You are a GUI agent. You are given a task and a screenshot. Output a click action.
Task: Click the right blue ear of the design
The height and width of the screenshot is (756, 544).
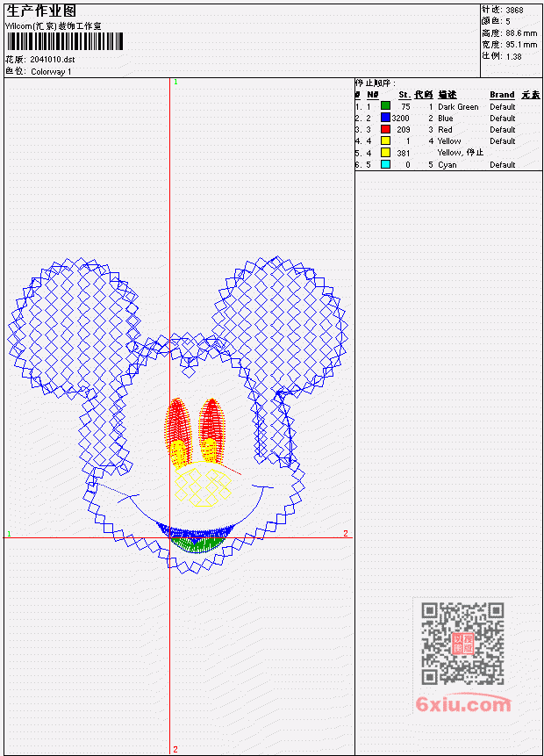[x=280, y=326]
